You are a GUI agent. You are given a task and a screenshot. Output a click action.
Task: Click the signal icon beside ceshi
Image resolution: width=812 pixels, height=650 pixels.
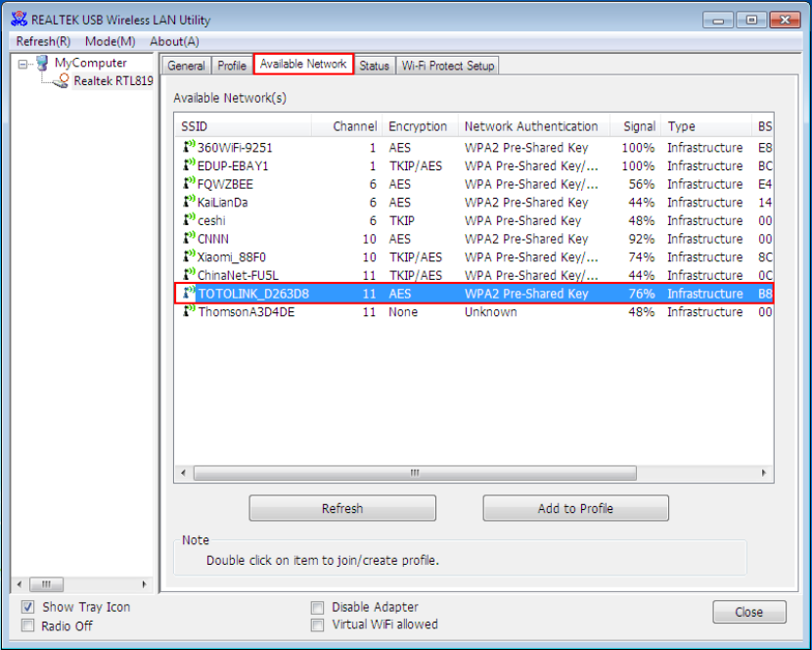tap(189, 220)
